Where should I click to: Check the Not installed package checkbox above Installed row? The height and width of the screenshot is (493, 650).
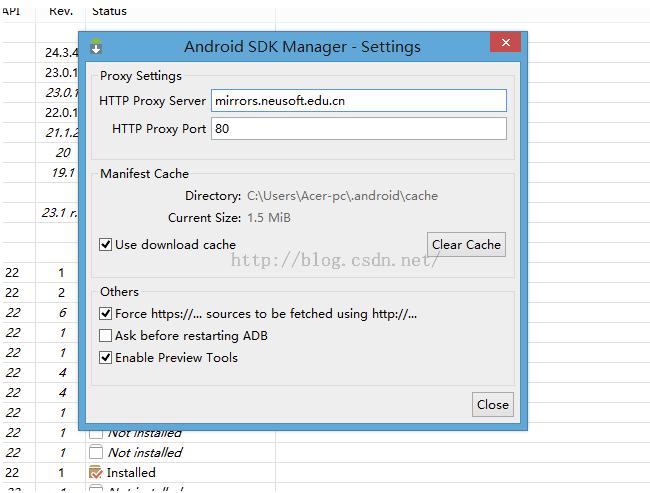pos(96,452)
